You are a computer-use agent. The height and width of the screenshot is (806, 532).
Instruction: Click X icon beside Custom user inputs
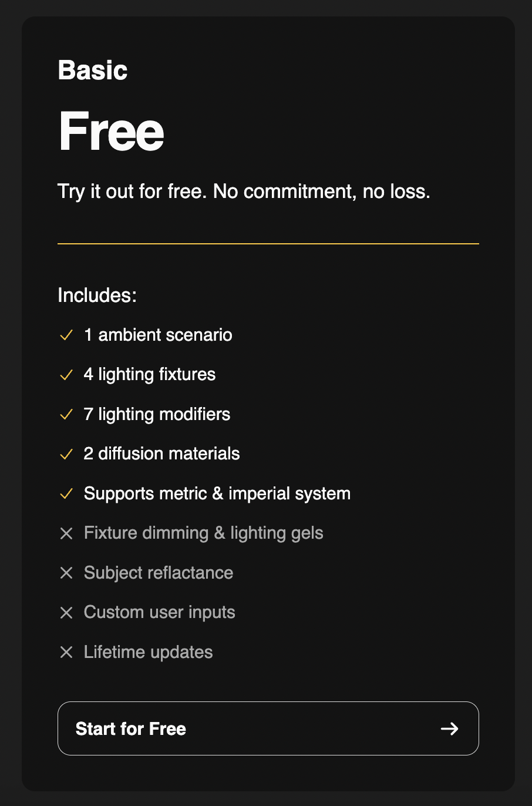coord(66,613)
